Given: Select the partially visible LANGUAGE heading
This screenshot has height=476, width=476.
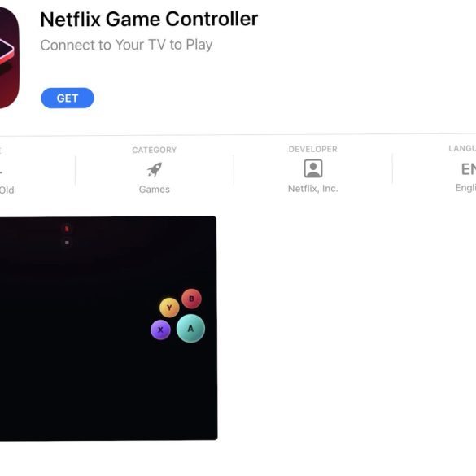Looking at the screenshot, I should (462, 148).
